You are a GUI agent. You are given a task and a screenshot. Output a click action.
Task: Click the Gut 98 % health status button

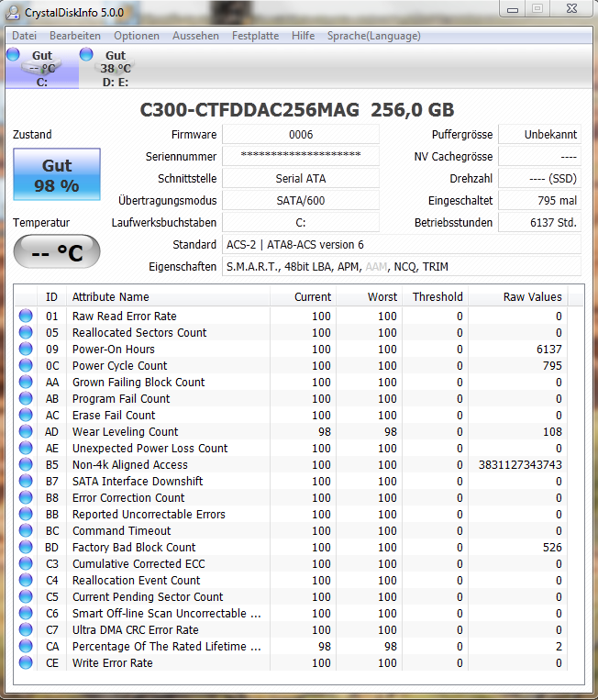click(57, 174)
